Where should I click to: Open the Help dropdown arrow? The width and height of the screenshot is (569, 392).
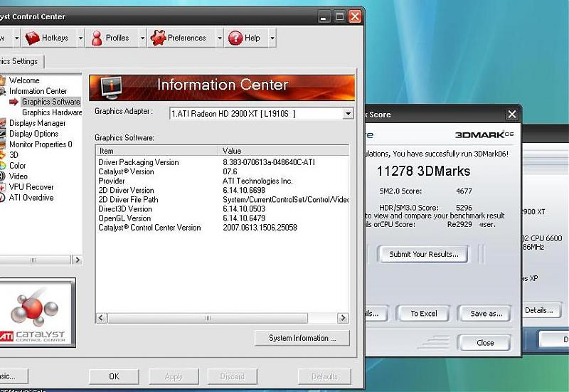(x=272, y=38)
